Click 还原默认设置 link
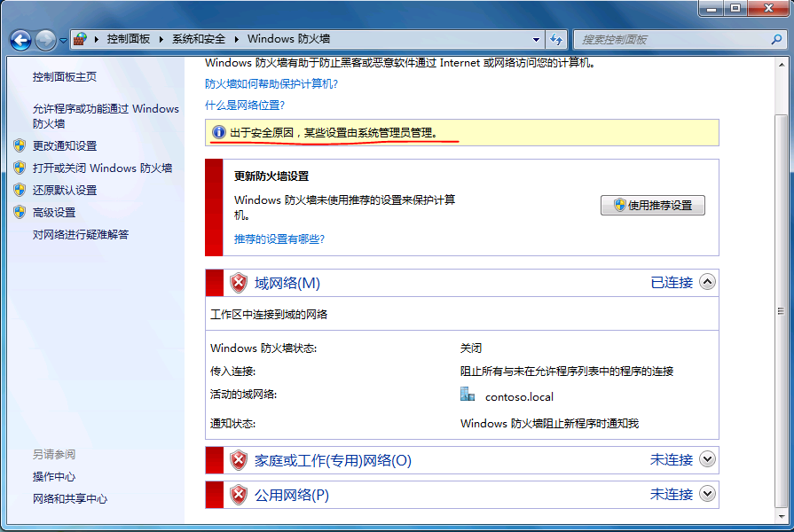This screenshot has height=532, width=794. pos(64,191)
